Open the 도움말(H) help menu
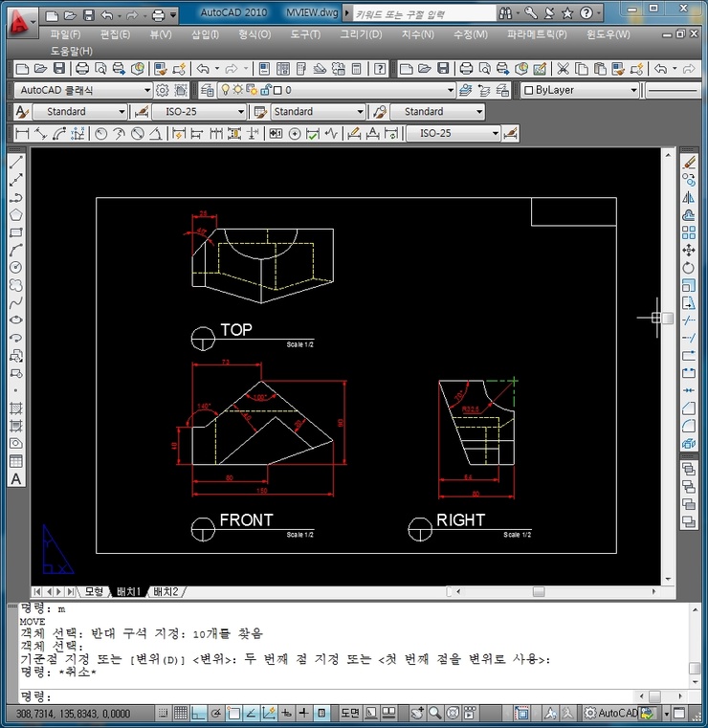The width and height of the screenshot is (708, 728). pos(72,50)
